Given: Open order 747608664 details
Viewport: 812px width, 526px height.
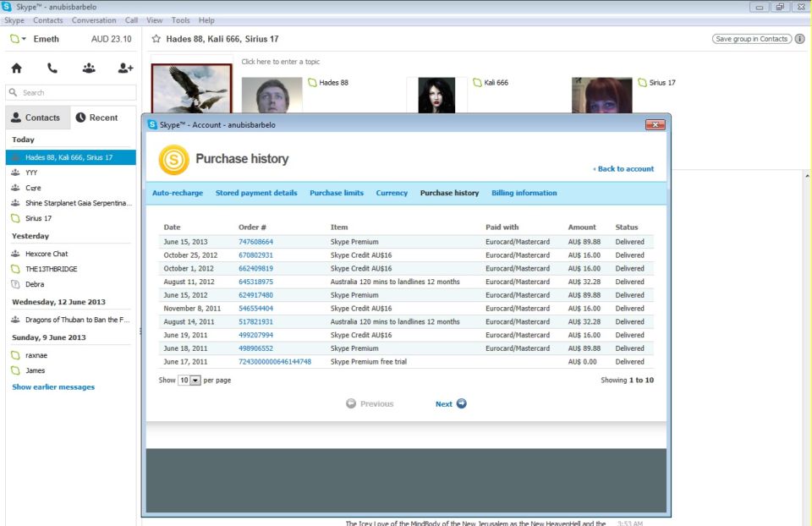Looking at the screenshot, I should point(255,242).
